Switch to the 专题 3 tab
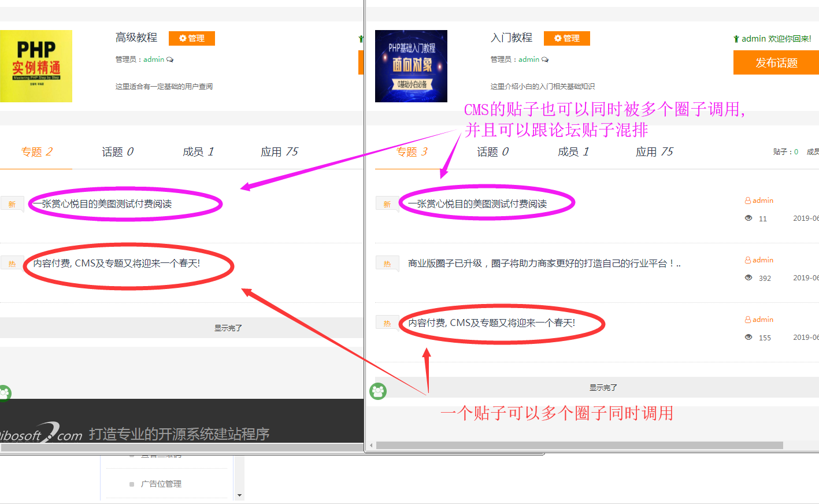The image size is (819, 504). (x=412, y=152)
